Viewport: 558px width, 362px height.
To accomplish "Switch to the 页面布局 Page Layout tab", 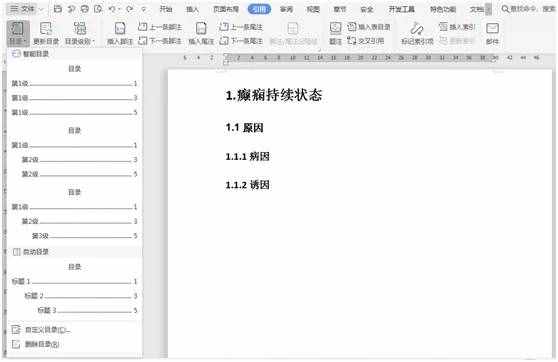I will coord(226,9).
